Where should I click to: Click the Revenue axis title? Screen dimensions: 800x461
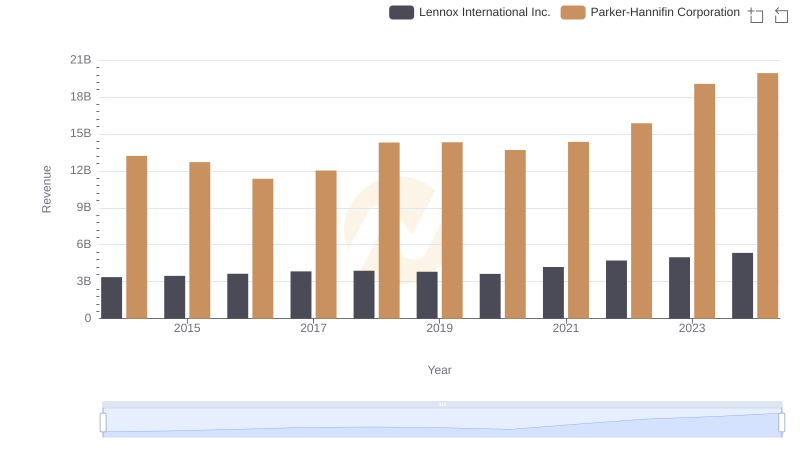46,189
